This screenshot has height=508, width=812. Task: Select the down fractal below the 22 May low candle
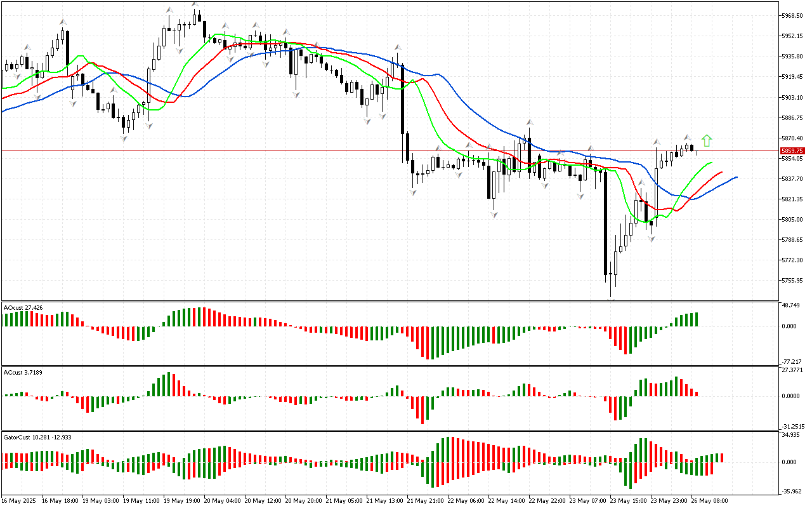pos(493,215)
